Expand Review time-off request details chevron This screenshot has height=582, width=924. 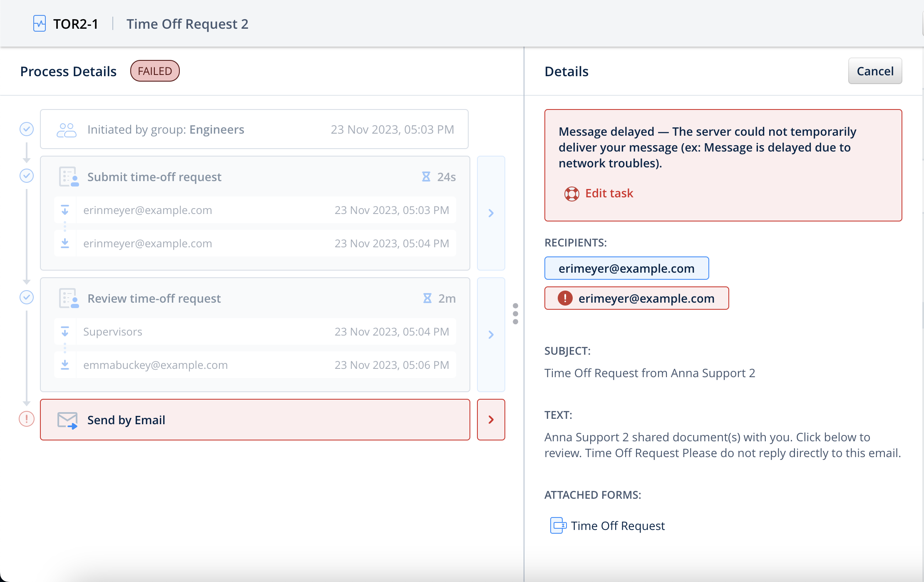coord(491,335)
